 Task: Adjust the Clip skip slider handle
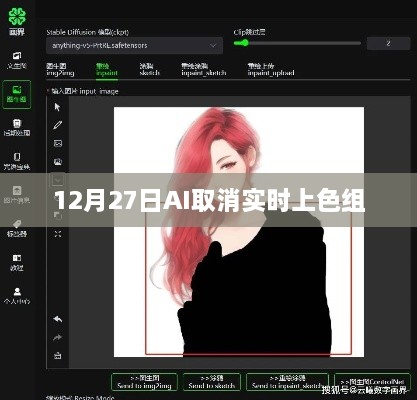pos(245,43)
